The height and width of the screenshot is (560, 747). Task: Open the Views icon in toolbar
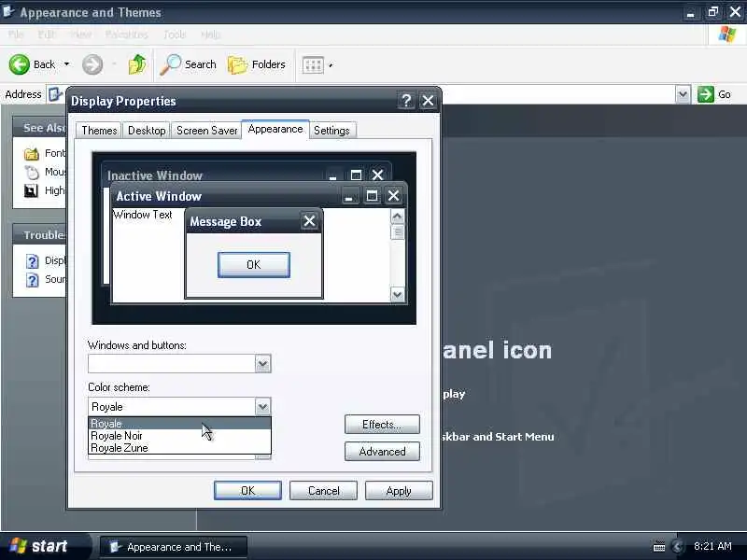click(x=313, y=64)
